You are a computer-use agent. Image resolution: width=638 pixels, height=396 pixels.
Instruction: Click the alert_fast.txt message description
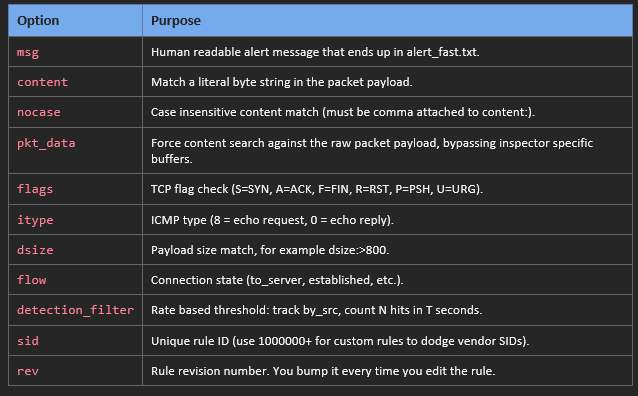pos(315,52)
